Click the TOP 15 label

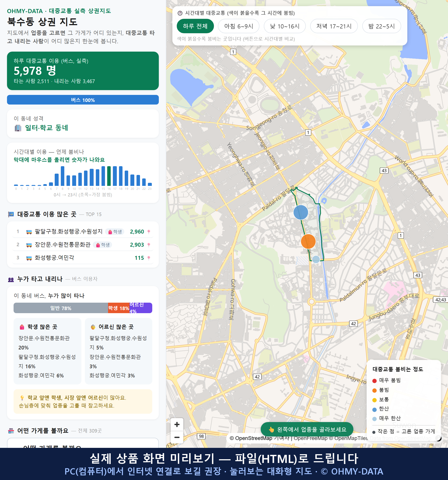coord(94,214)
